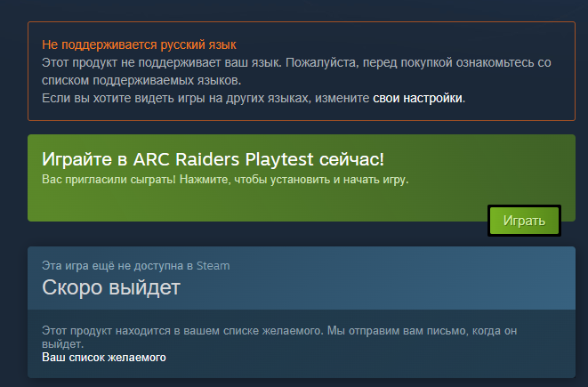Open Ваш список желаемого link
This screenshot has height=387, width=588.
click(104, 358)
